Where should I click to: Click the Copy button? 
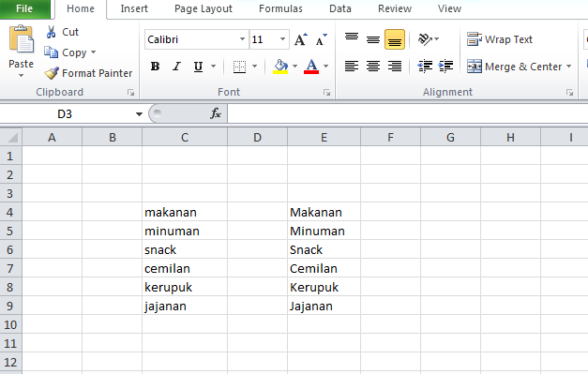point(66,52)
